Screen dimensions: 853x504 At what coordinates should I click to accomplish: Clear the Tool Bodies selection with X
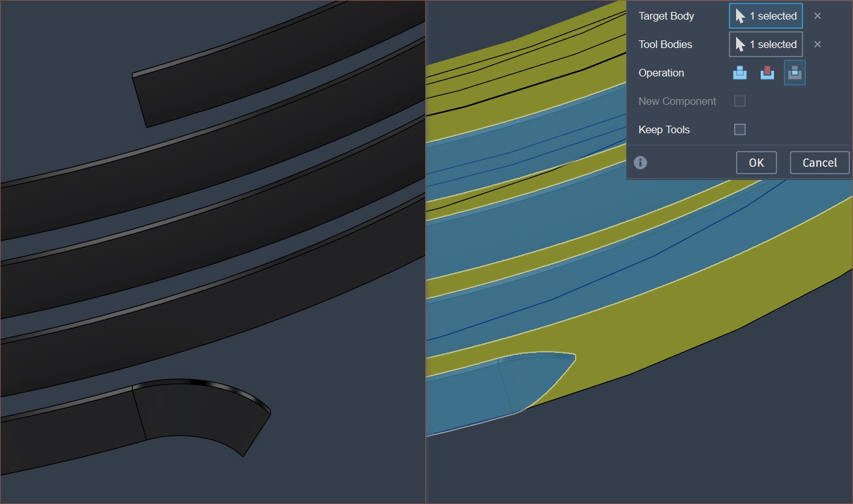818,44
